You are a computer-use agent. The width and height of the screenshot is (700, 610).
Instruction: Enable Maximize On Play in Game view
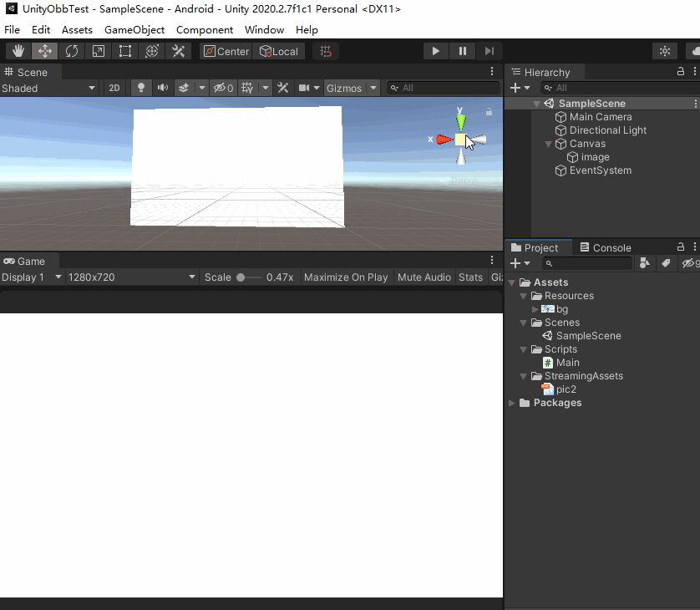(x=346, y=277)
